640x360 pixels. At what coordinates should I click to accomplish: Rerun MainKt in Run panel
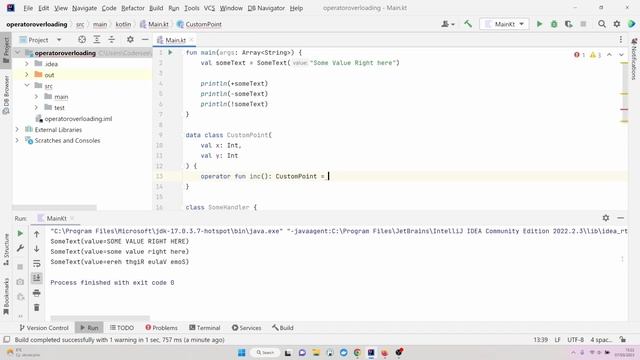(20, 233)
